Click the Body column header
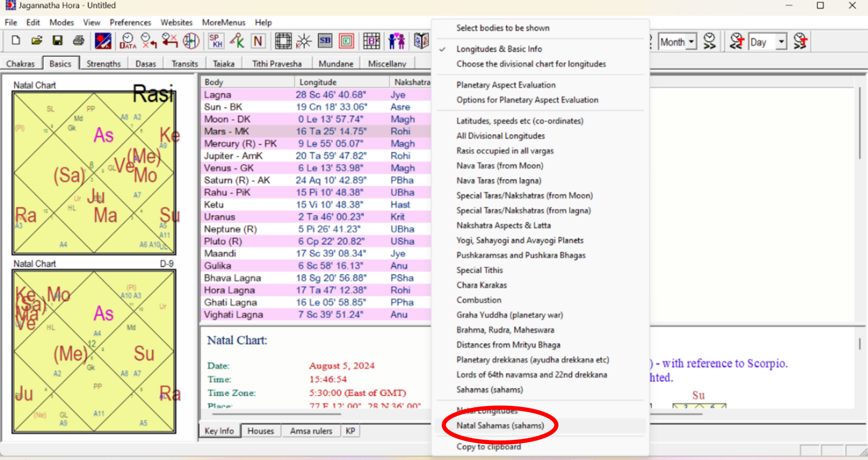868x460 pixels. click(248, 82)
